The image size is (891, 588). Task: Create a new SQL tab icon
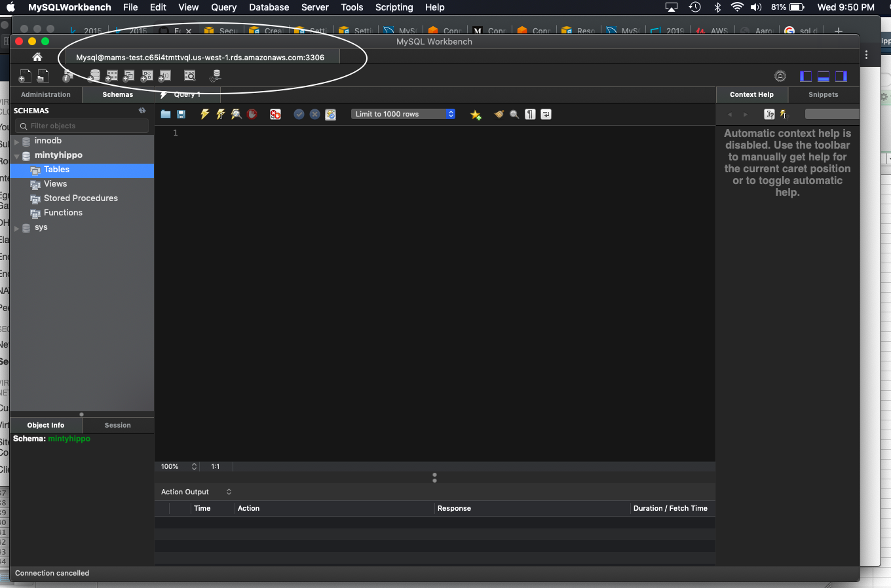(25, 76)
